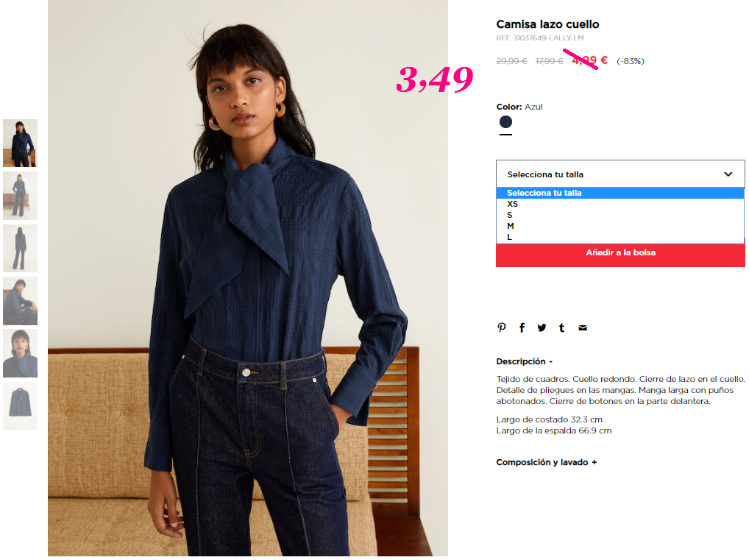
Task: Share the product on Facebook
Action: (x=522, y=327)
